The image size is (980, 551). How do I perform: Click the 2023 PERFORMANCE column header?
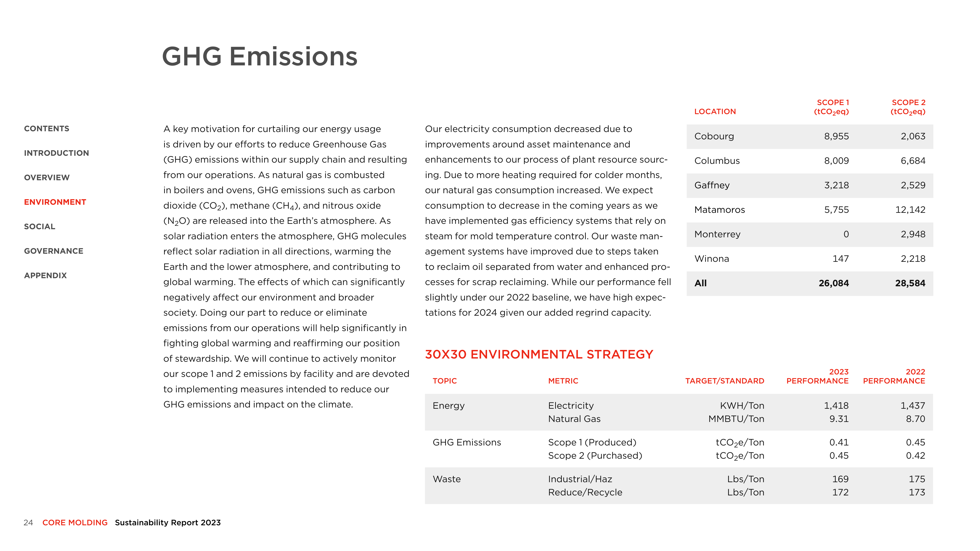point(817,376)
